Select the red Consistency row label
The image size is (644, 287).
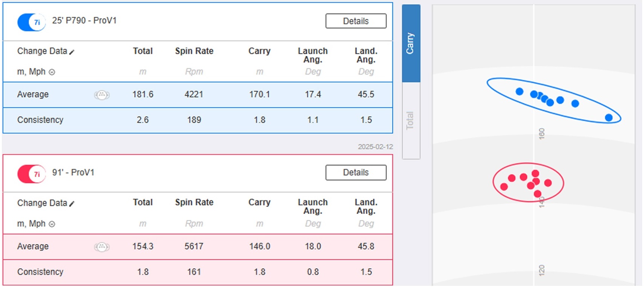point(40,272)
